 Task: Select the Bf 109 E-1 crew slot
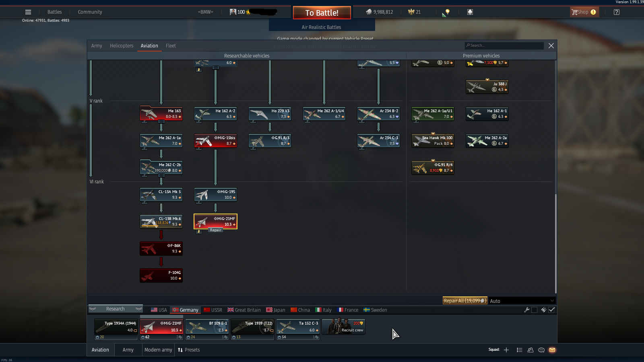pyautogui.click(x=207, y=329)
